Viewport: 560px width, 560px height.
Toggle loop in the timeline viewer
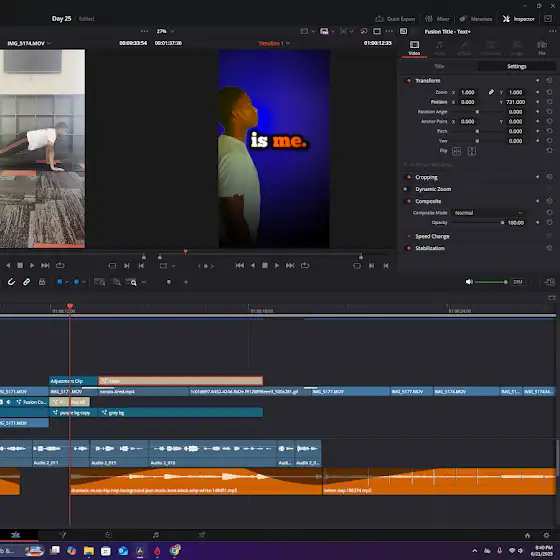tap(305, 265)
